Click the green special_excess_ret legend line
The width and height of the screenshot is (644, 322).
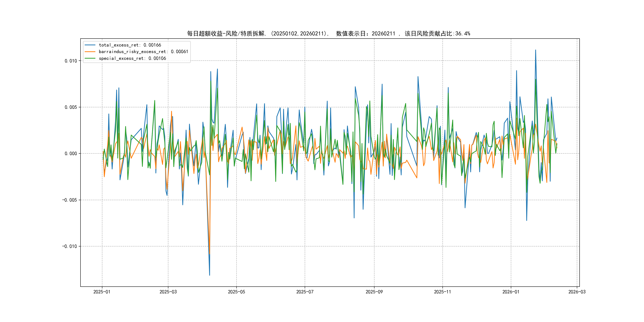click(90, 58)
